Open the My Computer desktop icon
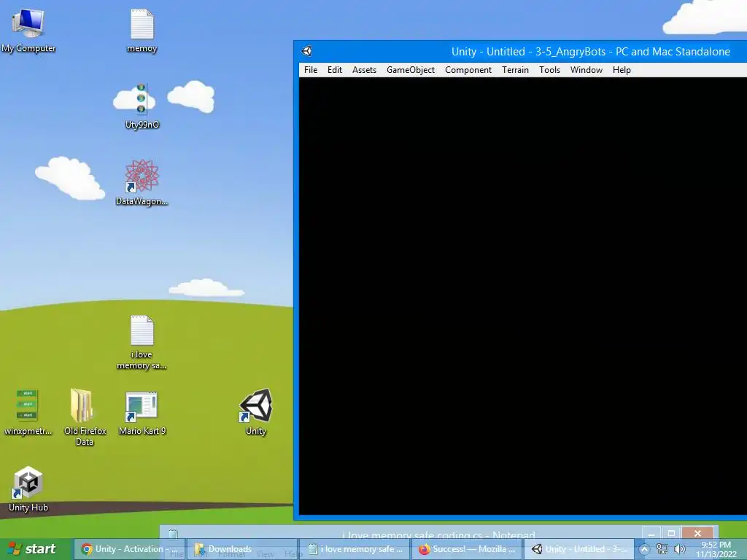This screenshot has height=560, width=747. click(x=28, y=31)
